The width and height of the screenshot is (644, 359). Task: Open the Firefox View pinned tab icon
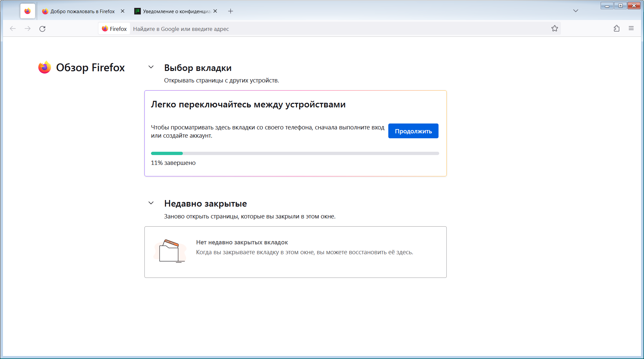pos(28,11)
